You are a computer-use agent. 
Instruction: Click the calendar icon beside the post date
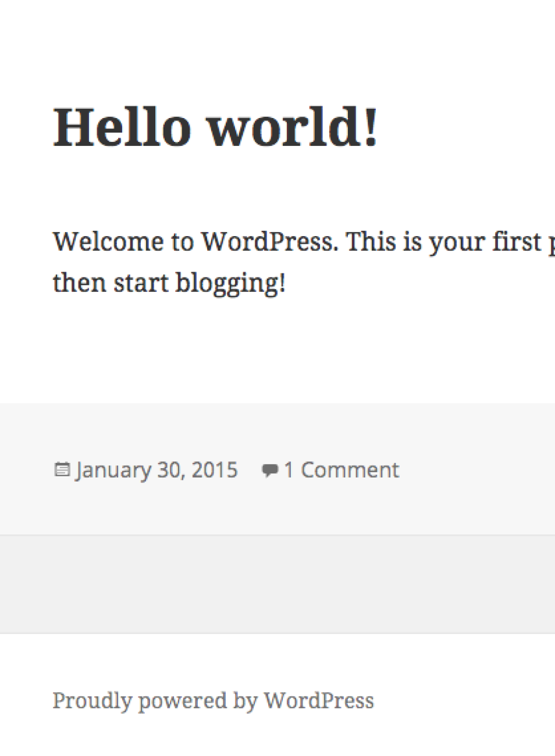[x=62, y=470]
